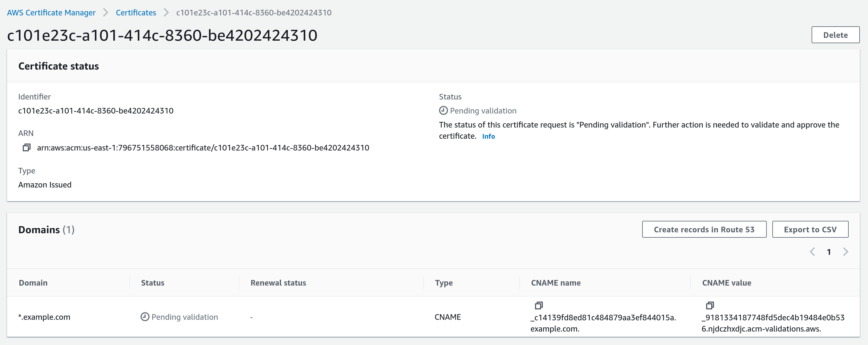Image resolution: width=868 pixels, height=345 pixels.
Task: Go to previous page with left chevron
Action: tap(813, 251)
